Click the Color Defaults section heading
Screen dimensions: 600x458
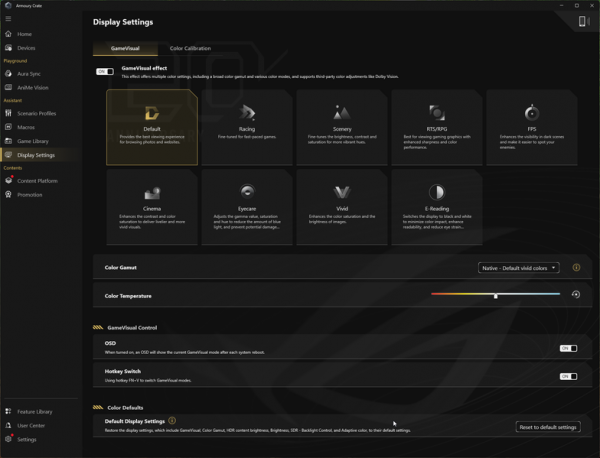pos(125,407)
